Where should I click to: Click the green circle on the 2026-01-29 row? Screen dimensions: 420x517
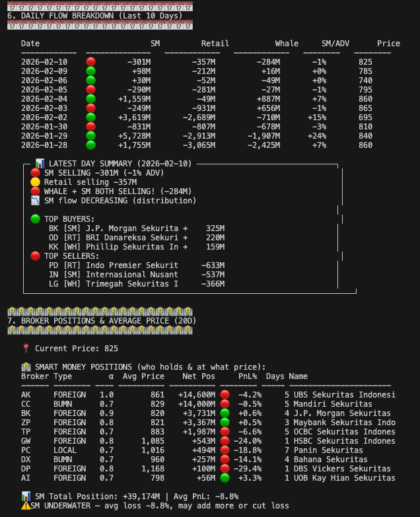point(90,136)
